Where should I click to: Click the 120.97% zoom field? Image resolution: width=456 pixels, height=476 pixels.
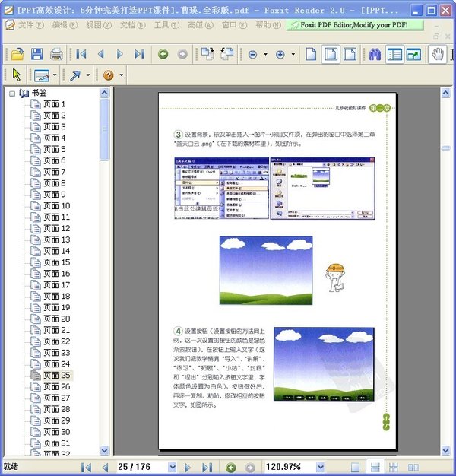[290, 467]
